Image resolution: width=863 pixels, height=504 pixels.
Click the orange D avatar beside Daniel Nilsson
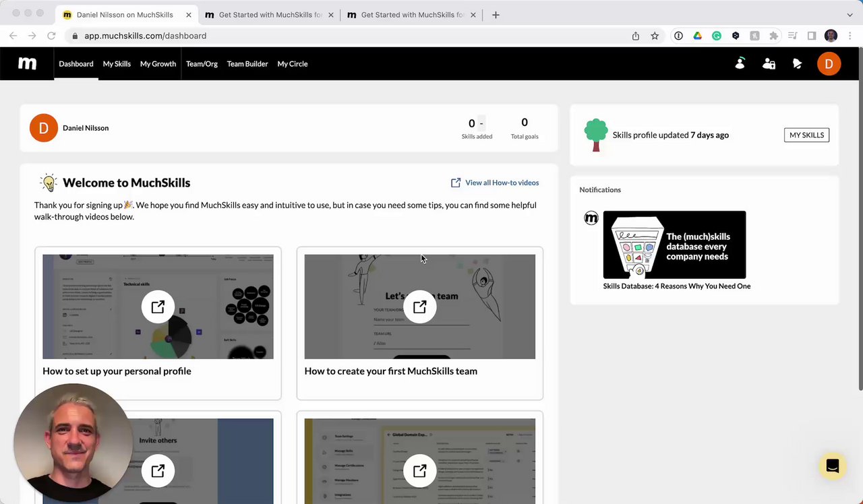[x=44, y=128]
